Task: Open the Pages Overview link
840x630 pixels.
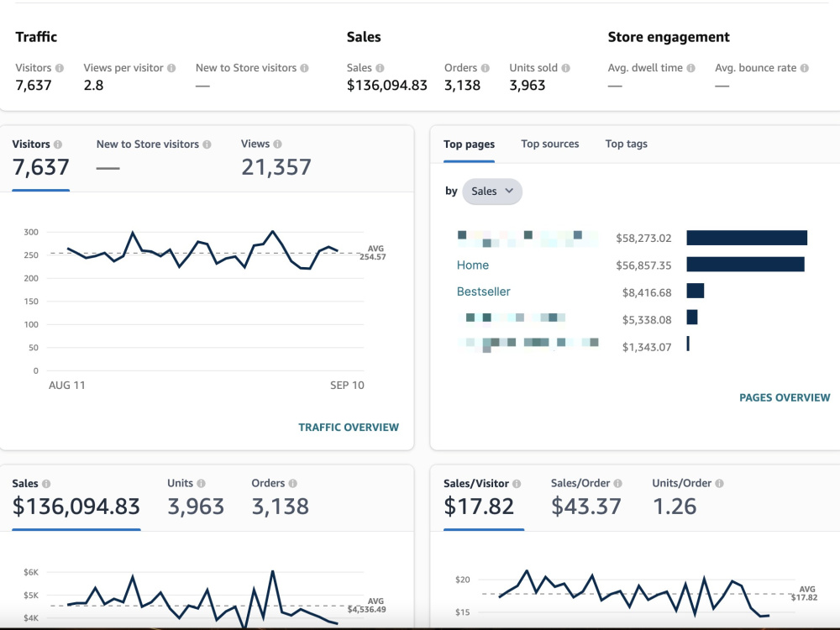Action: (785, 398)
